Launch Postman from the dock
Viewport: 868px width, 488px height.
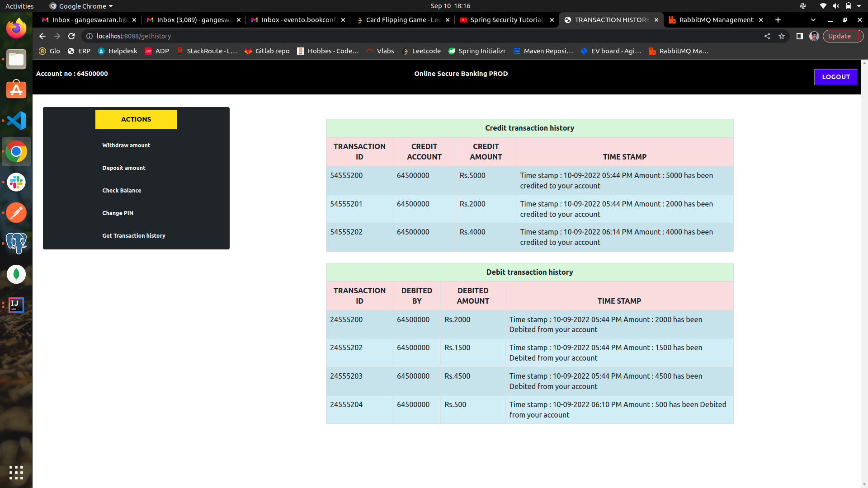click(x=16, y=213)
